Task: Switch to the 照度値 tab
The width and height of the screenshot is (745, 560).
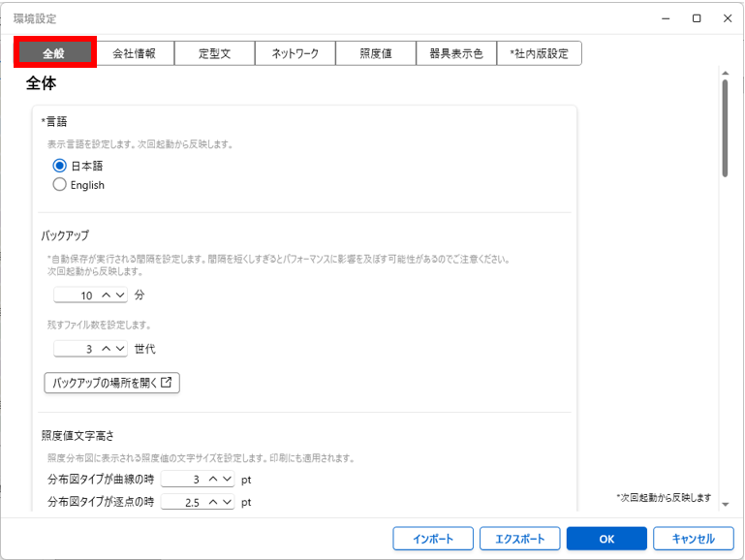Action: click(375, 53)
